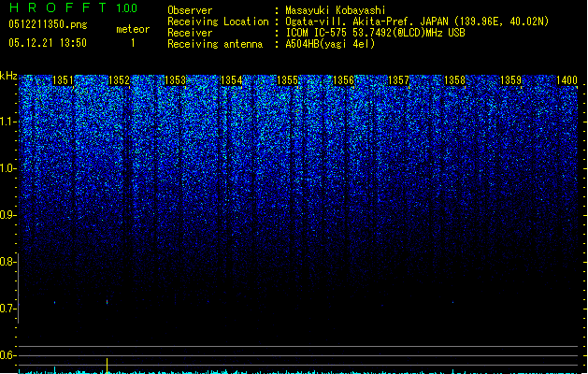
Task: Click the Receiver label
Action: (190, 33)
